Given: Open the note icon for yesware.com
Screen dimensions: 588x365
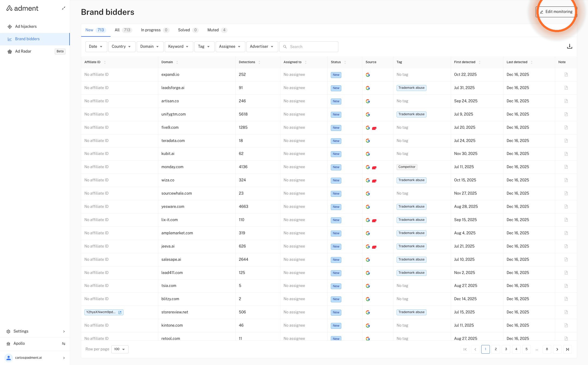Looking at the screenshot, I should tap(566, 207).
